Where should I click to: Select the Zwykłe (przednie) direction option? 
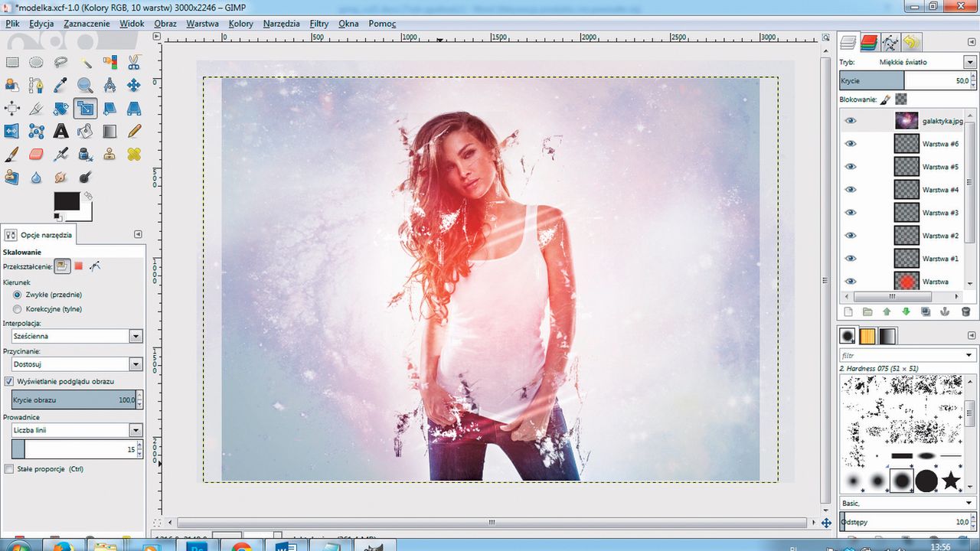pos(18,295)
